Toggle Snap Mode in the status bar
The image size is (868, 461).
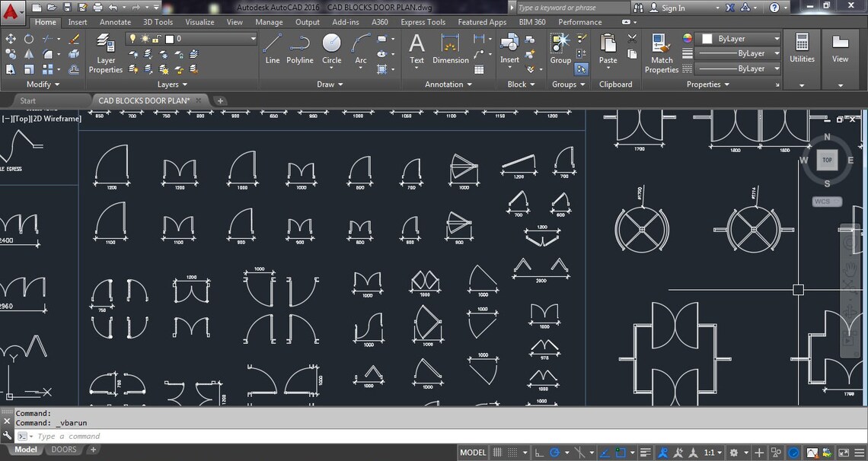(x=512, y=452)
